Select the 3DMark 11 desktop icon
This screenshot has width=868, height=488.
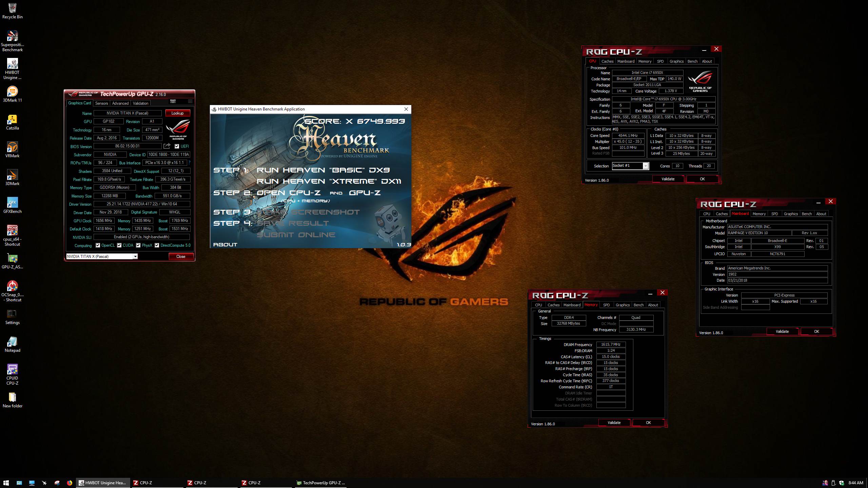tap(13, 94)
